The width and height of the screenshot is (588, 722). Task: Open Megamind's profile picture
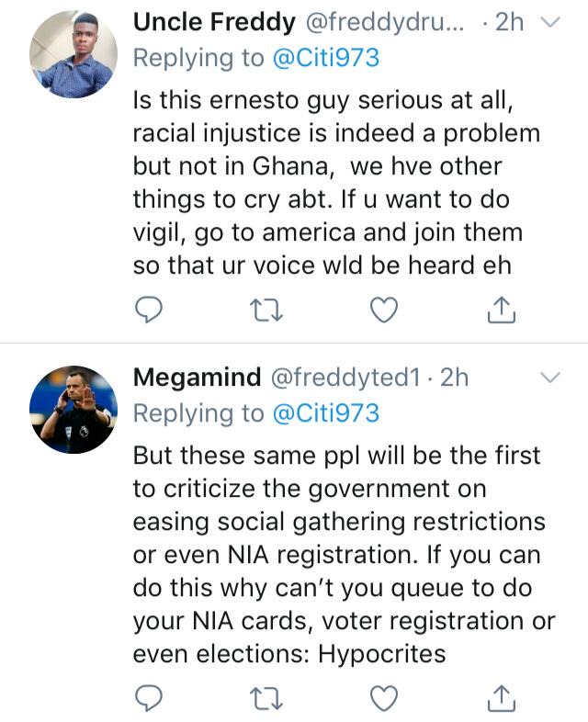tap(73, 410)
